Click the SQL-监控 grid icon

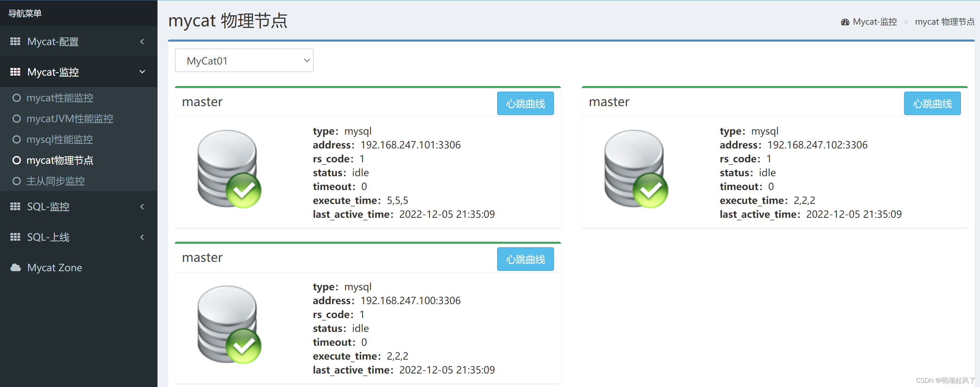15,206
